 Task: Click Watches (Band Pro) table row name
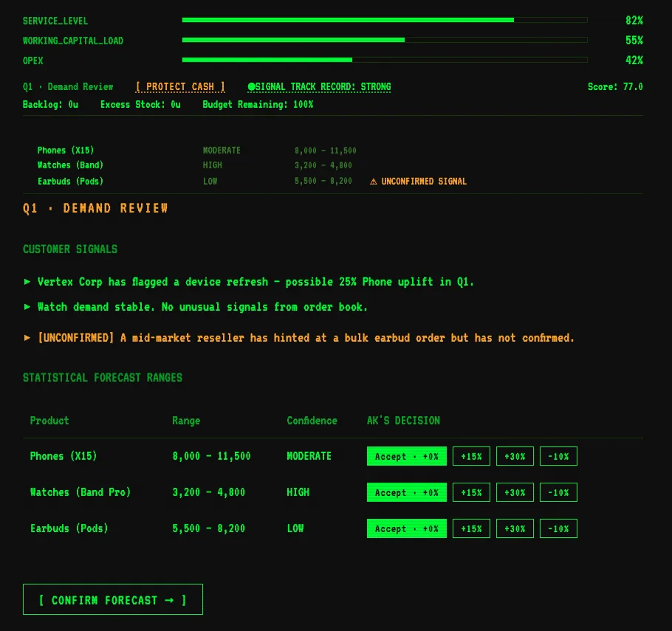pyautogui.click(x=80, y=492)
